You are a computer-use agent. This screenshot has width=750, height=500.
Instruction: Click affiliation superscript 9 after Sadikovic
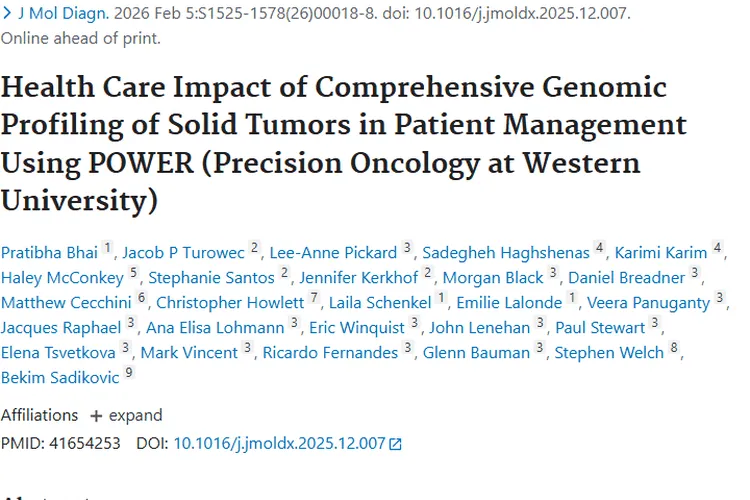(x=128, y=374)
